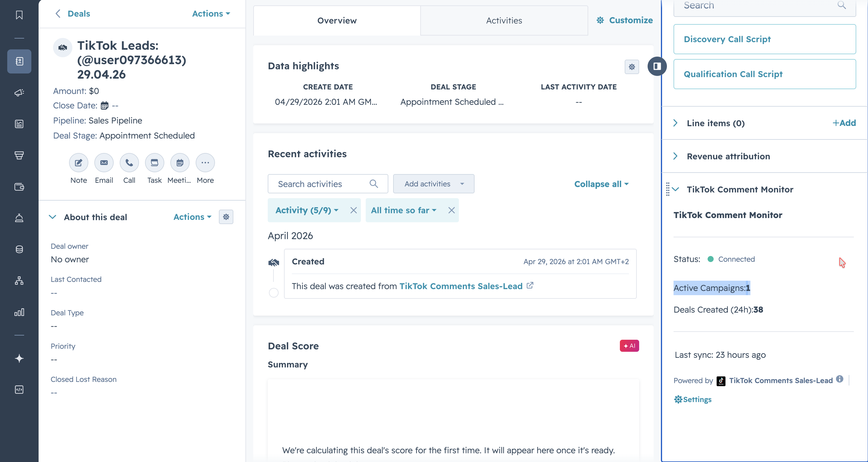Click the Deal Score AI badge
The width and height of the screenshot is (868, 462).
tap(630, 345)
